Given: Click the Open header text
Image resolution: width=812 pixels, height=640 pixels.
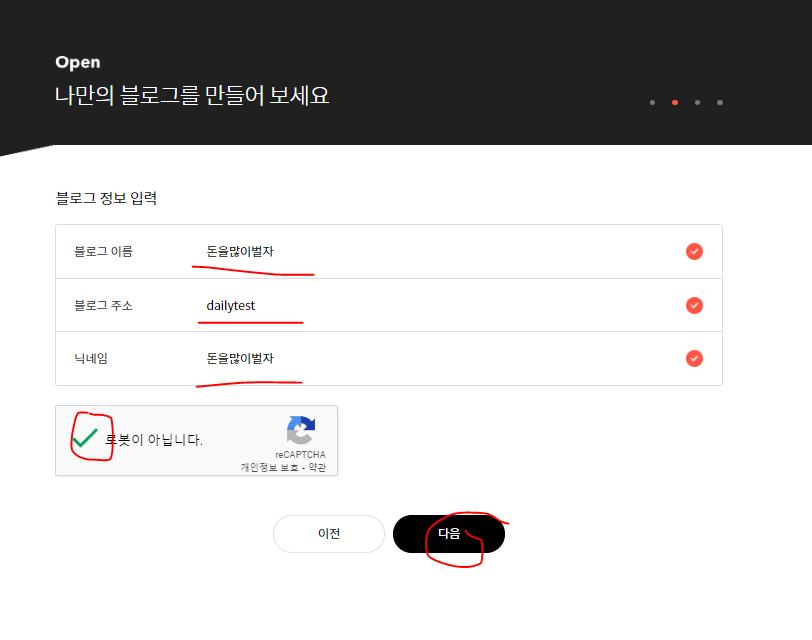Looking at the screenshot, I should click(78, 63).
